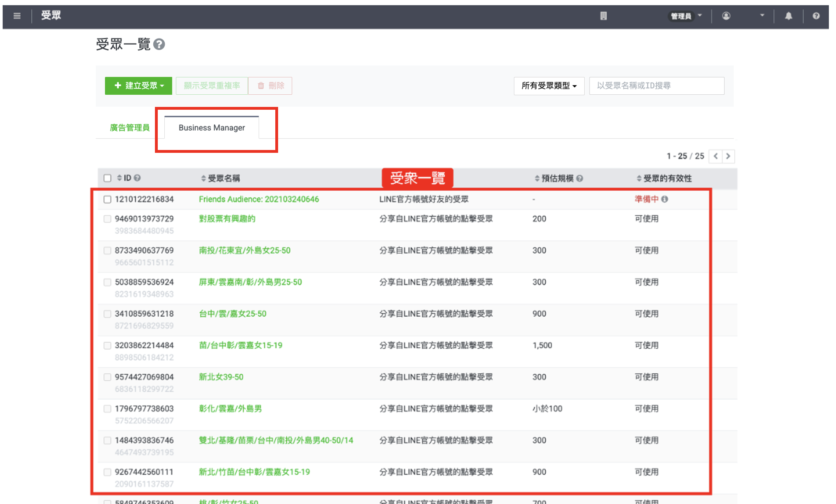Expand the 建立受眾 dropdown button
This screenshot has width=836, height=504.
click(138, 86)
